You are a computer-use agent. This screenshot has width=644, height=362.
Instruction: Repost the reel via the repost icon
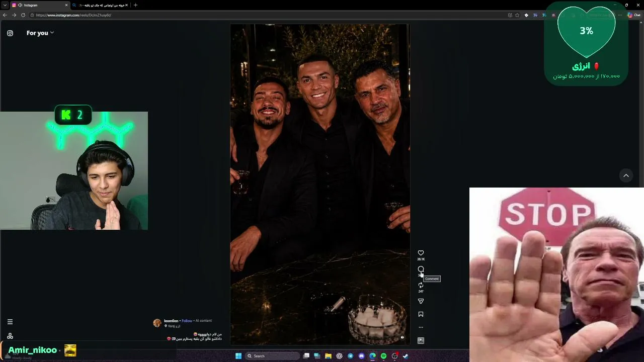(x=421, y=285)
